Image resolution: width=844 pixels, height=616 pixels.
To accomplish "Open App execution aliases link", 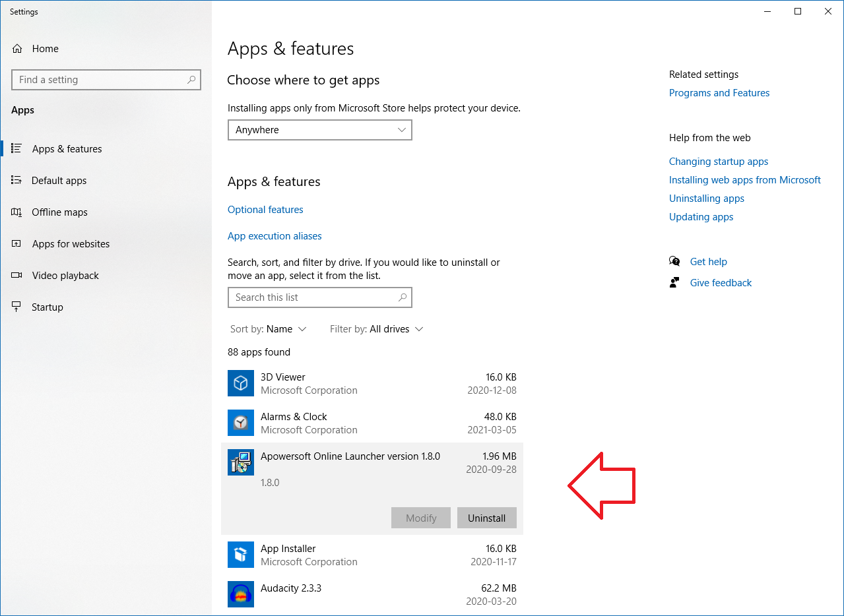I will pyautogui.click(x=275, y=236).
